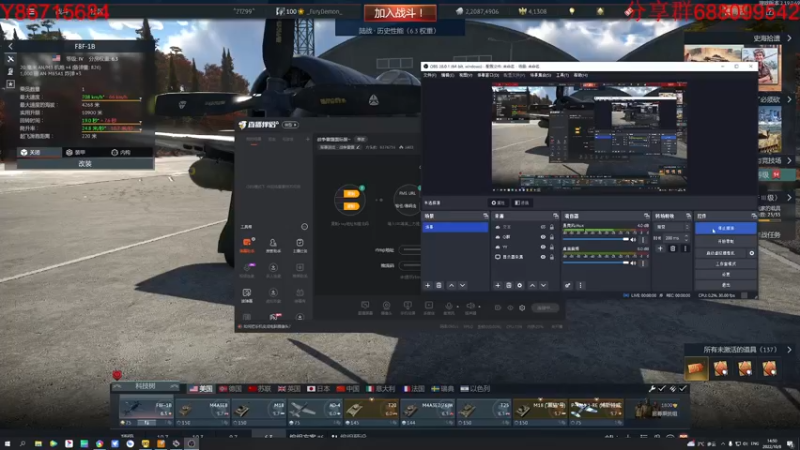Open the 日本 Japan nation tab
The image size is (800, 450).
pos(318,389)
